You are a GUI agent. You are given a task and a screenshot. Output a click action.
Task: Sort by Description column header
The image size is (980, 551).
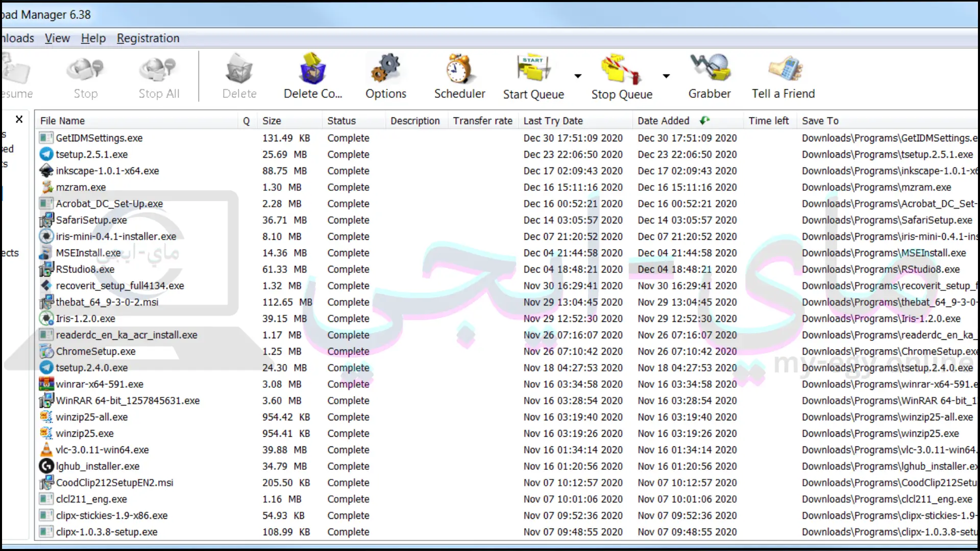[x=415, y=121]
